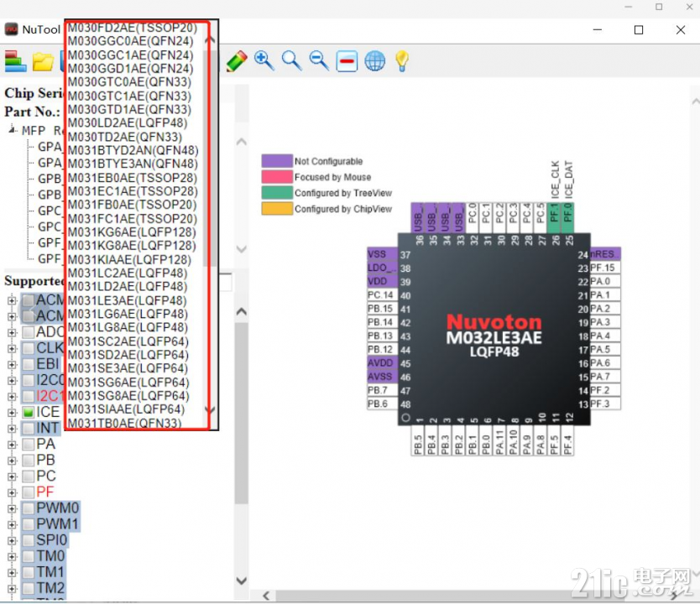
Task: Uncheck the ICE module checkbox
Action: pyautogui.click(x=29, y=412)
